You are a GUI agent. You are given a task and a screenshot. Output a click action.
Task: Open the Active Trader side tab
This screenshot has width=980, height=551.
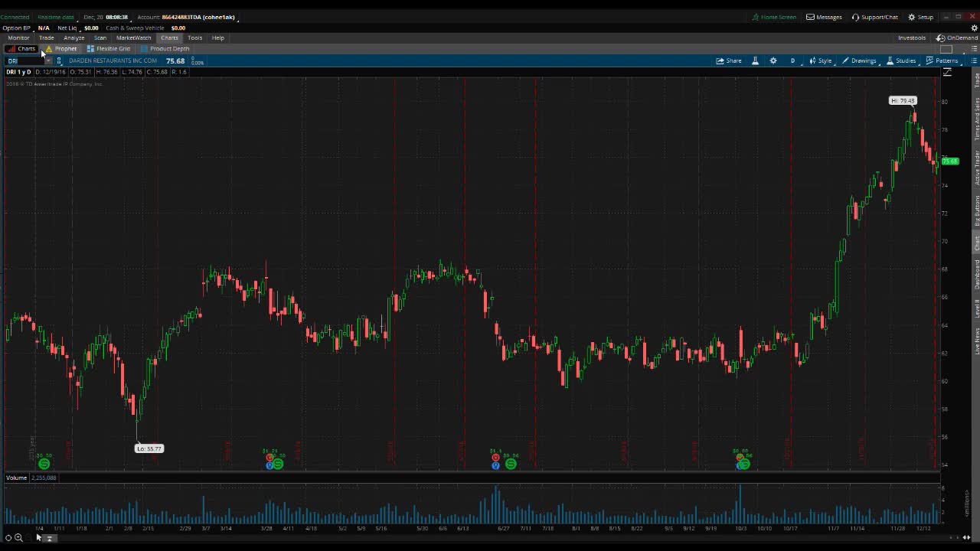[976, 168]
